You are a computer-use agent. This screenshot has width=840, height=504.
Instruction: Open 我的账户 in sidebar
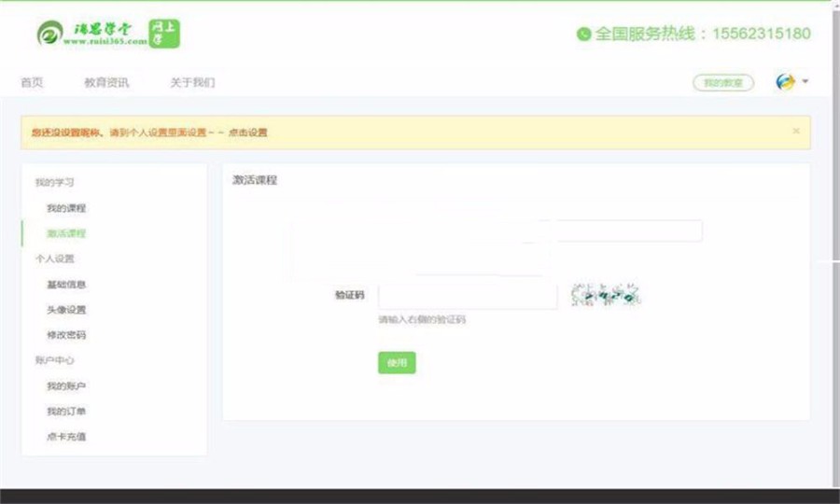(x=66, y=385)
